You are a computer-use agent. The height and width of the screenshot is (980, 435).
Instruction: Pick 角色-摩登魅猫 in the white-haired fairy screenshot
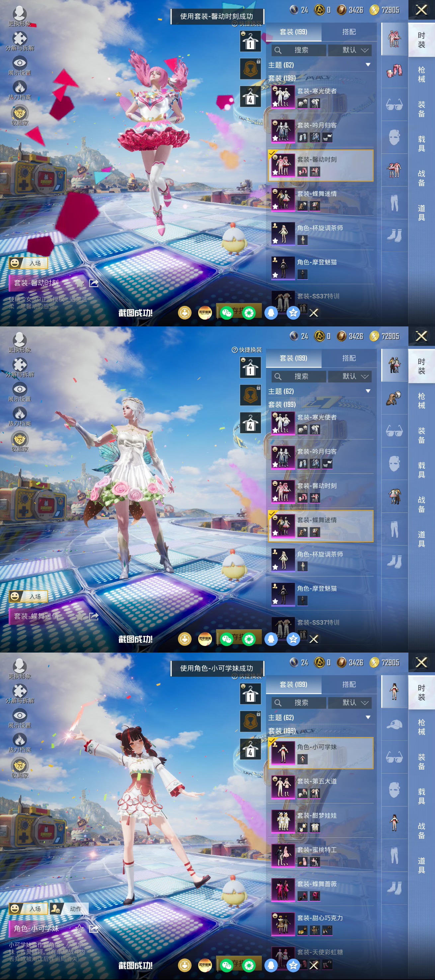321,595
